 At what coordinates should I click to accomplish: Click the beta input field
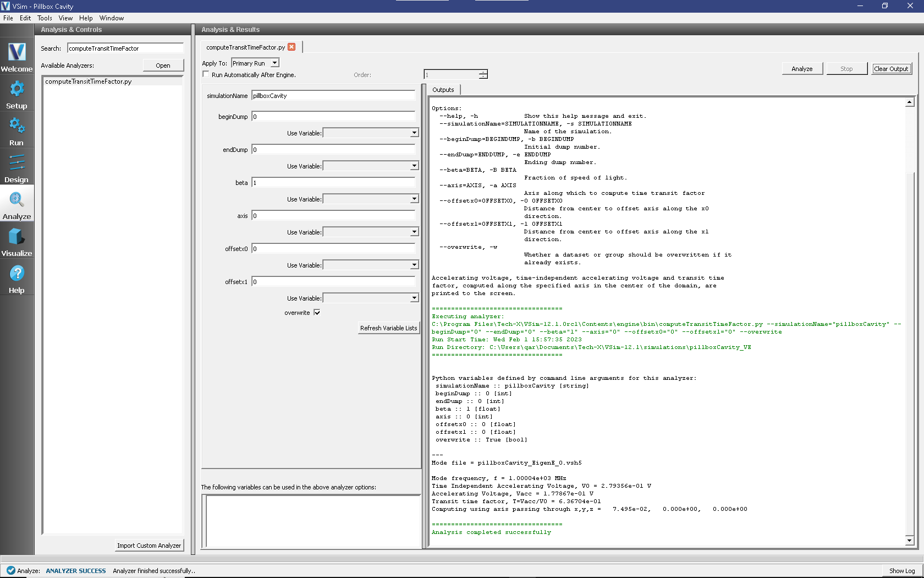pyautogui.click(x=333, y=183)
